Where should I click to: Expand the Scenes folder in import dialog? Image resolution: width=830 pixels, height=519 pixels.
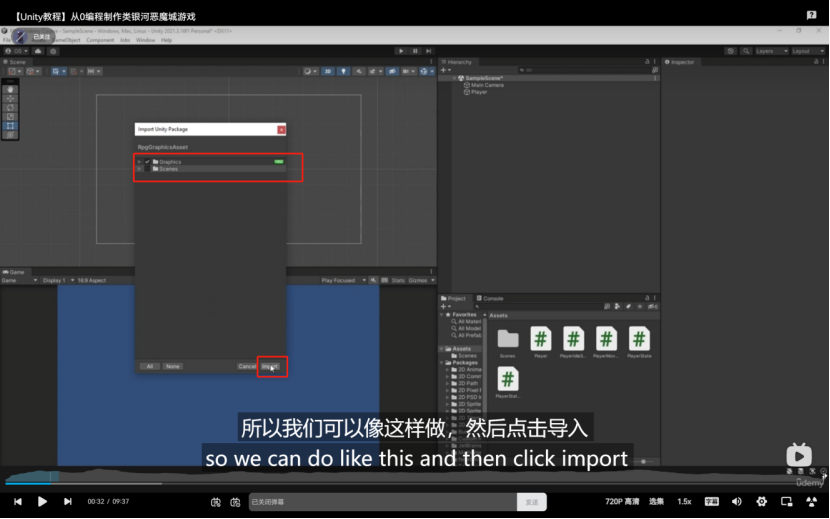click(139, 168)
